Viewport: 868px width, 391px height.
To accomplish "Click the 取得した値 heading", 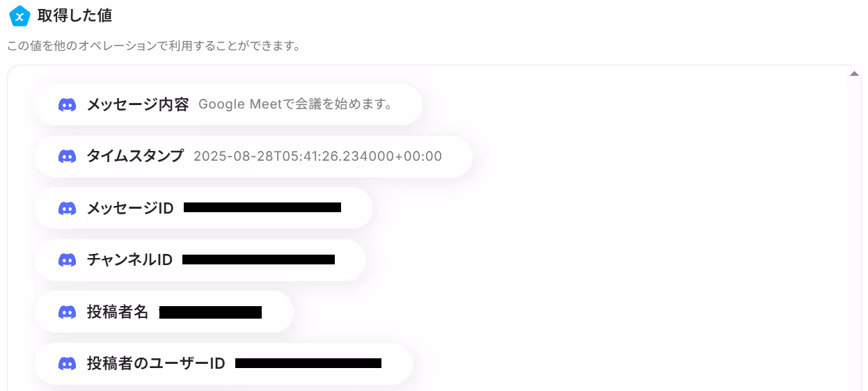I will pos(74,15).
